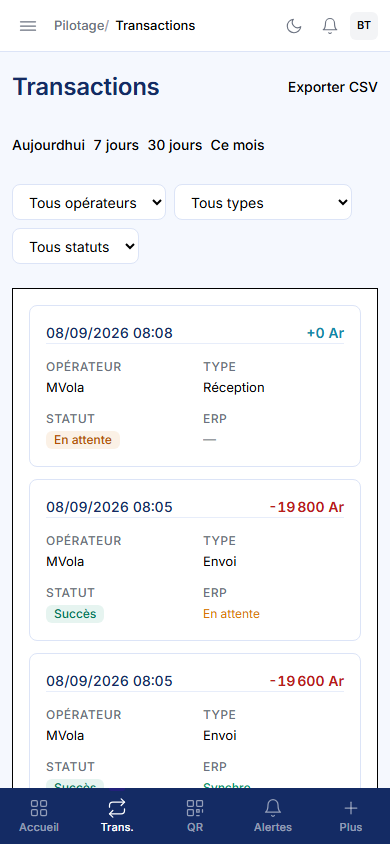The image size is (390, 844).
Task: Open the Tous statuts dropdown
Action: tap(76, 247)
